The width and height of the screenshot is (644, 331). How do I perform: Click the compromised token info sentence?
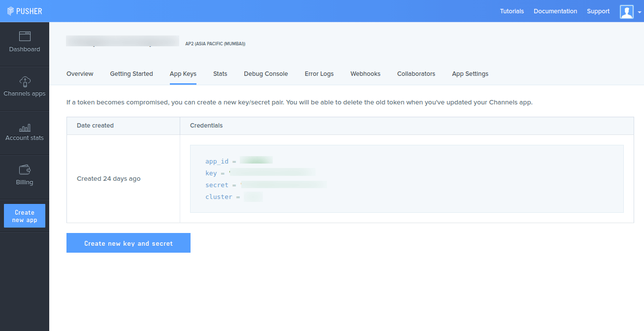(x=299, y=102)
